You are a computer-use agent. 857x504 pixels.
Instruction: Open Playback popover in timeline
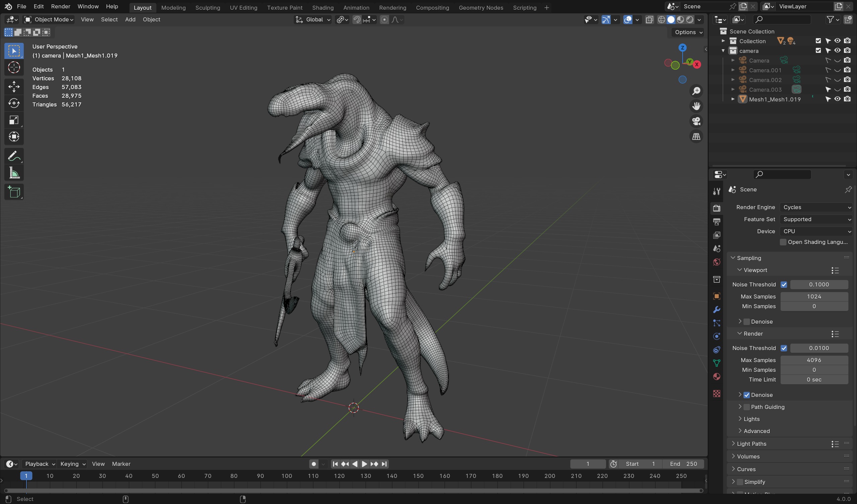point(40,464)
